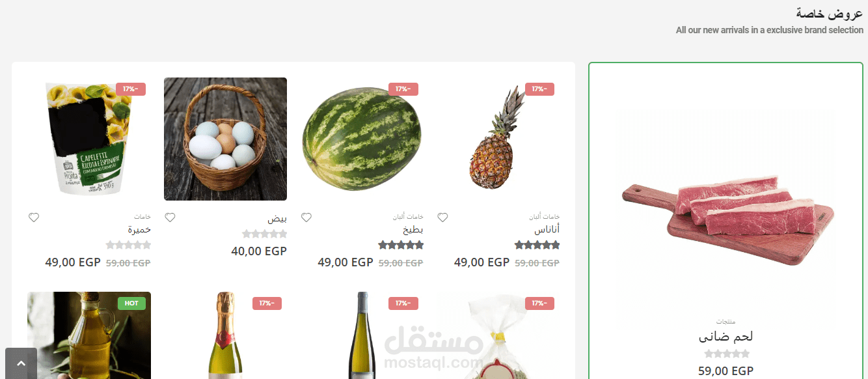Click the scroll-to-top arrow button
868x379 pixels.
tap(21, 363)
